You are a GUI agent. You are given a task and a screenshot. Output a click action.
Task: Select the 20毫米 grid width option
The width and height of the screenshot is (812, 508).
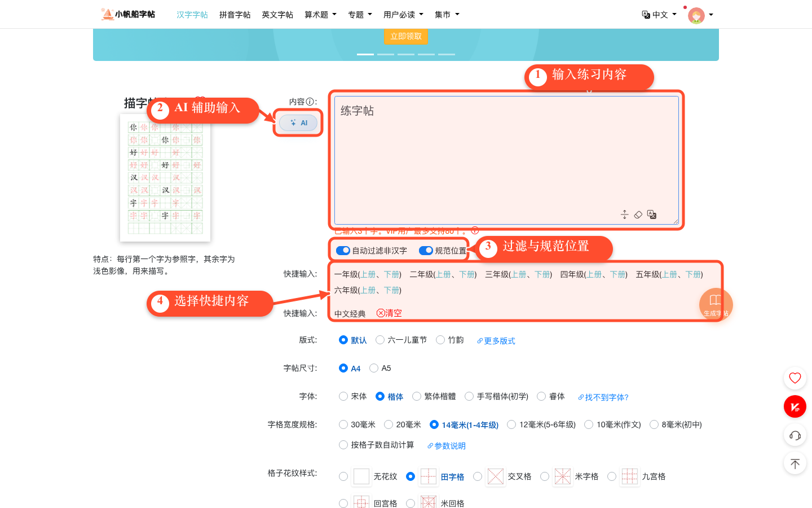pos(389,424)
